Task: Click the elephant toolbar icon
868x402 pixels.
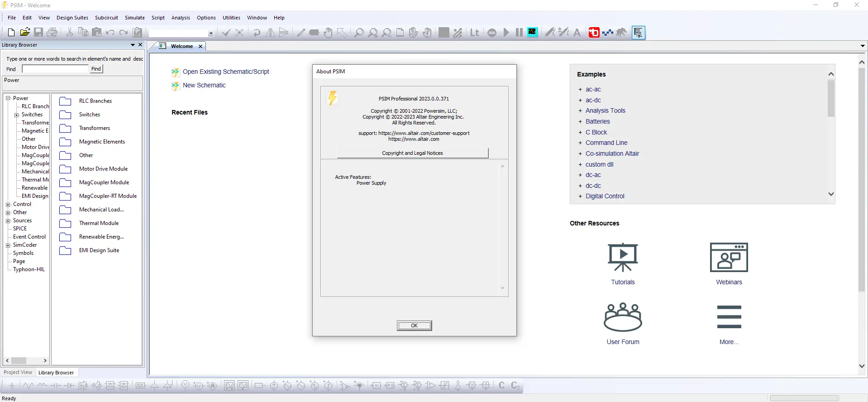Action: click(621, 33)
